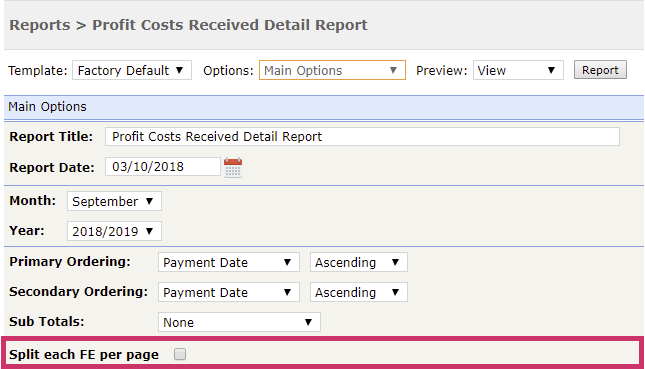645x369 pixels.
Task: Click the Primary Ordering label
Action: click(70, 262)
